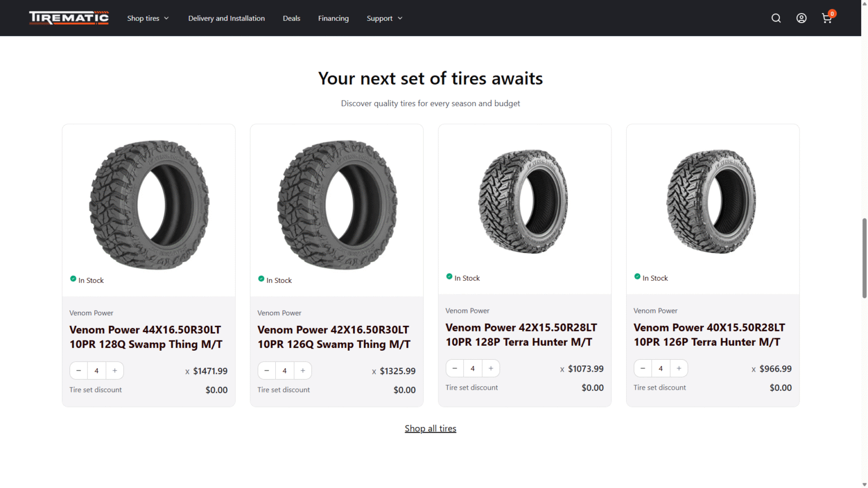Viewport: 868px width, 488px height.
Task: Open Delivery and Installation page
Action: pyautogui.click(x=226, y=18)
